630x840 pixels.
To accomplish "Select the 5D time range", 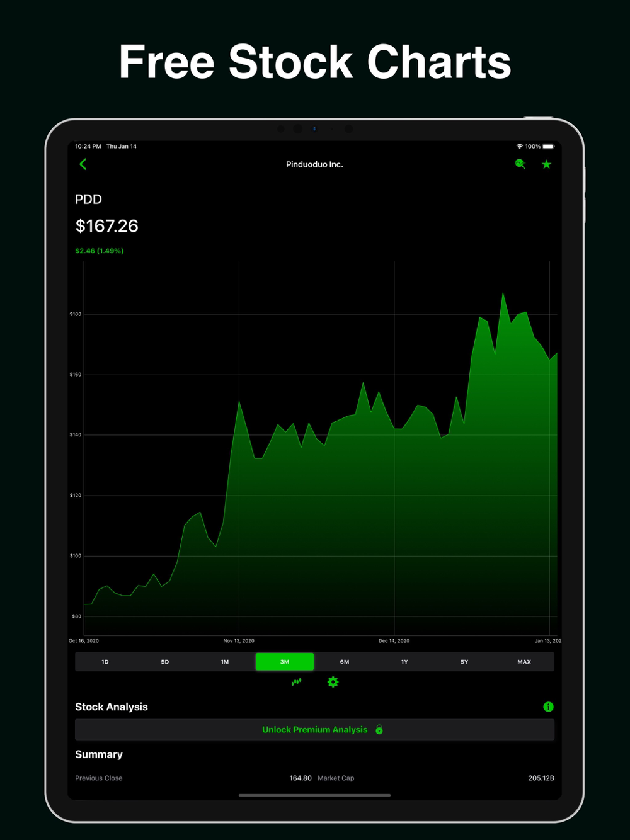I will (165, 662).
